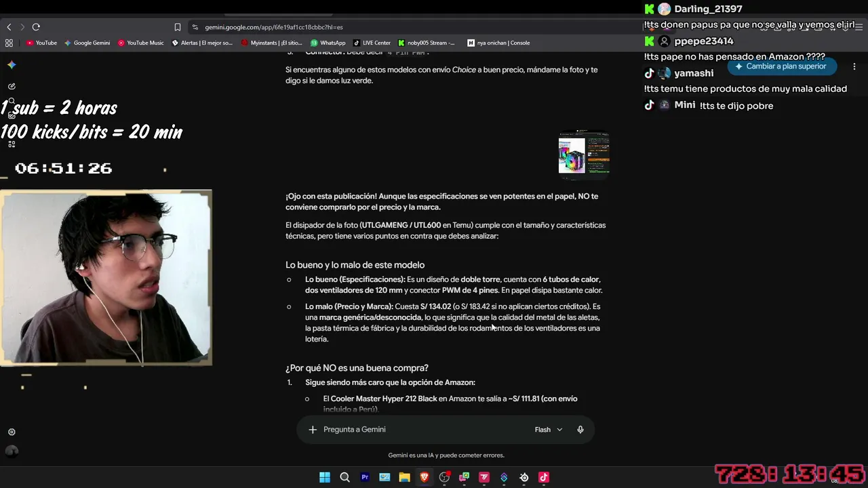
Task: Go back to the previous browser page
Action: click(9, 27)
